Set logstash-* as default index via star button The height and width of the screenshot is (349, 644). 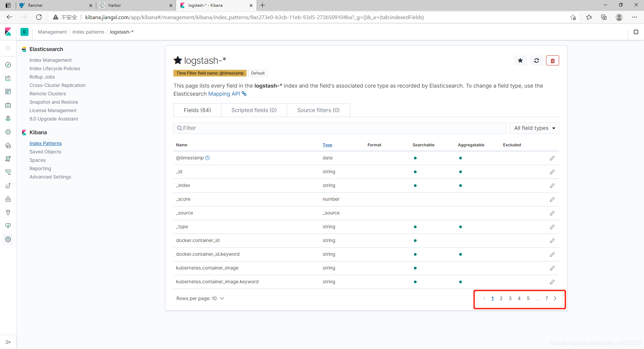coord(520,60)
